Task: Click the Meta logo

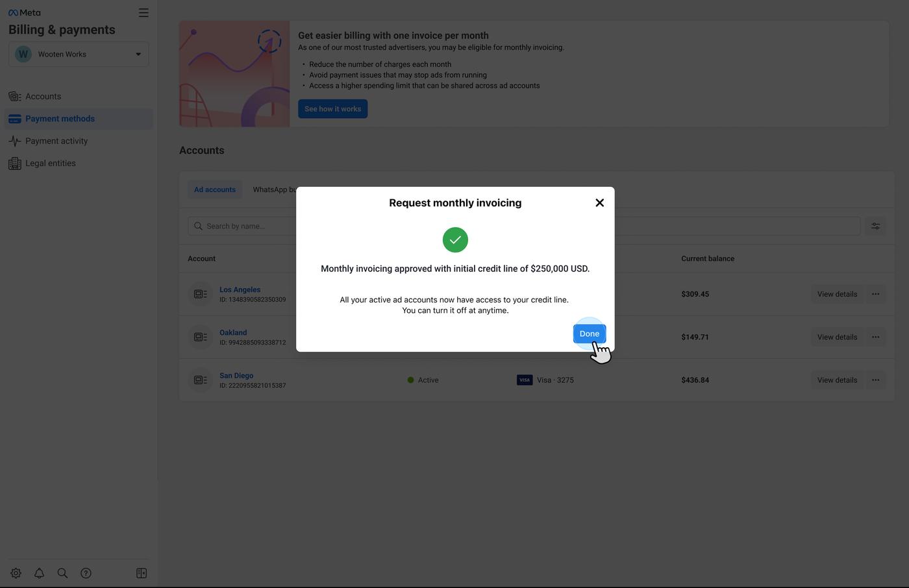Action: pos(24,12)
